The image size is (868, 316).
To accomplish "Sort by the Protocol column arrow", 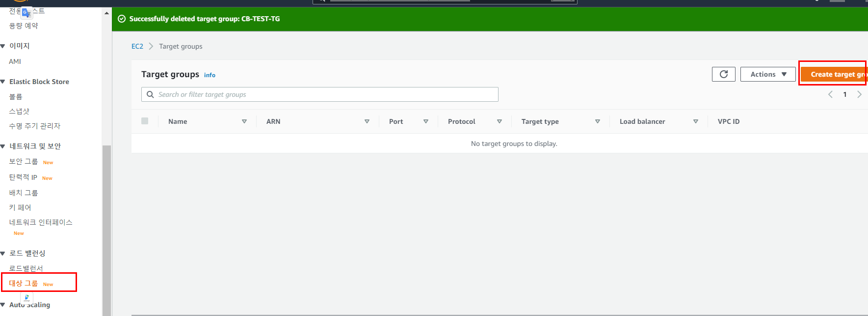I will (500, 121).
